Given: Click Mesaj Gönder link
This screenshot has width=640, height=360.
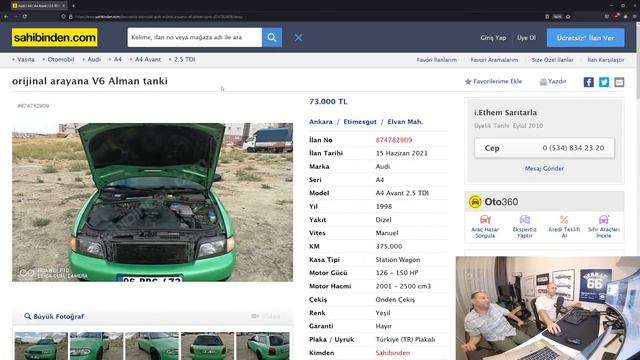Looking at the screenshot, I should (x=544, y=168).
